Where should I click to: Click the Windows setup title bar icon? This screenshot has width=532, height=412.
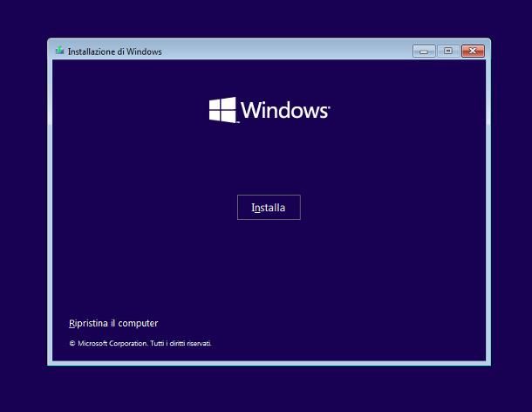click(x=60, y=51)
